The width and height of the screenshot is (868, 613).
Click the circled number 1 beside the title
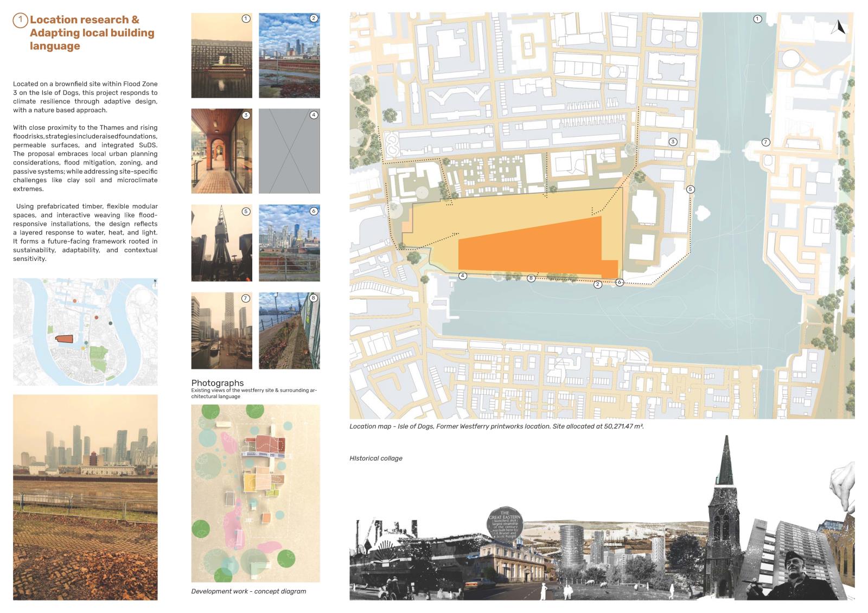pos(20,21)
